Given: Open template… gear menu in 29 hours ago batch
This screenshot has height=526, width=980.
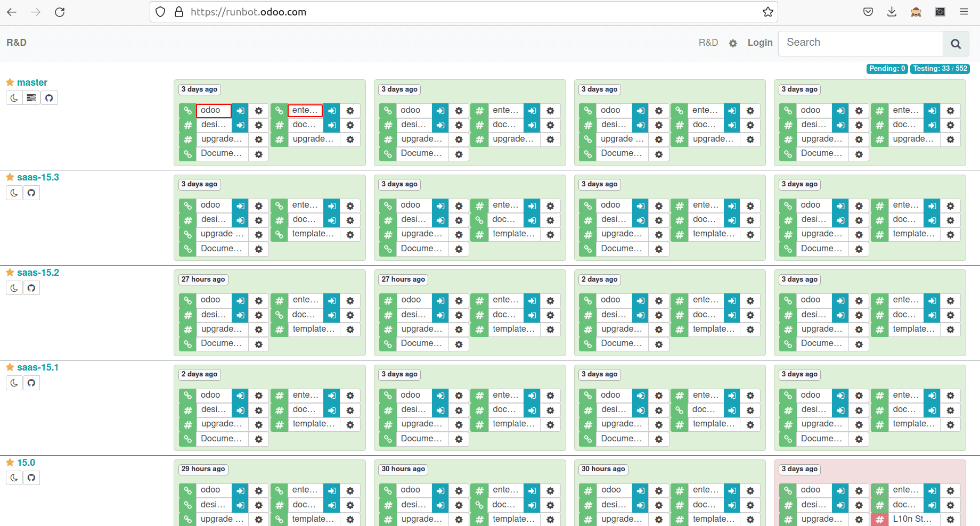Looking at the screenshot, I should coord(350,519).
